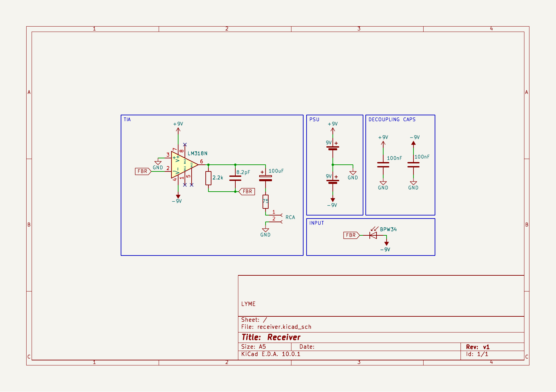Select the lower 9V battery in PSU
The image size is (556, 392).
click(333, 181)
